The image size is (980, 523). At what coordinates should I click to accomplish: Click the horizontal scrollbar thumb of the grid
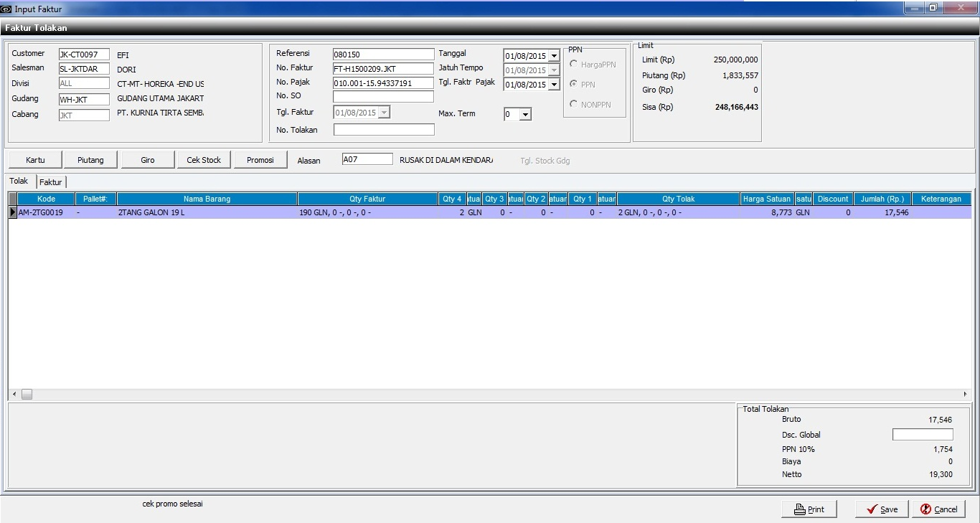click(x=27, y=395)
